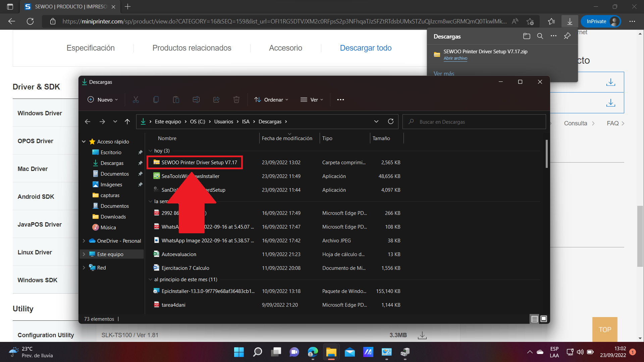Click the Delete trash icon in Explorer
Image resolution: width=644 pixels, height=362 pixels.
click(x=236, y=100)
